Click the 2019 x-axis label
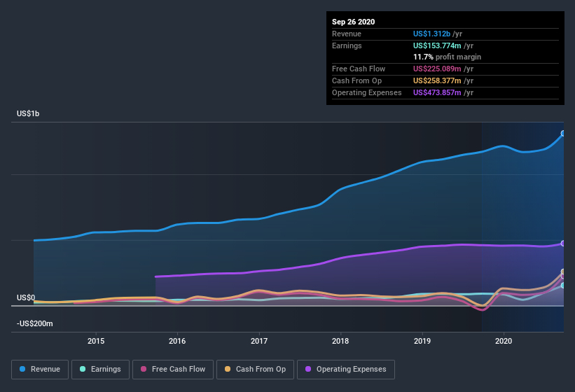This screenshot has height=392, width=575. tap(422, 341)
